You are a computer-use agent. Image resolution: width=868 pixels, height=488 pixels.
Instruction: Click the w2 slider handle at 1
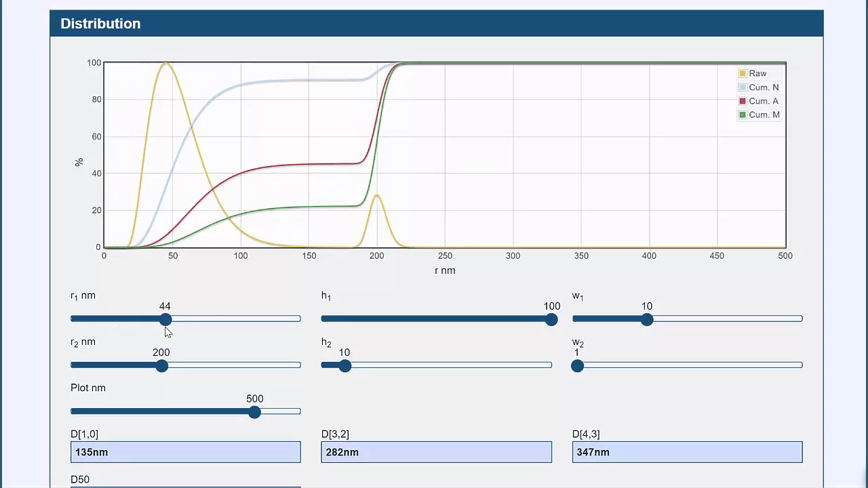coord(577,365)
